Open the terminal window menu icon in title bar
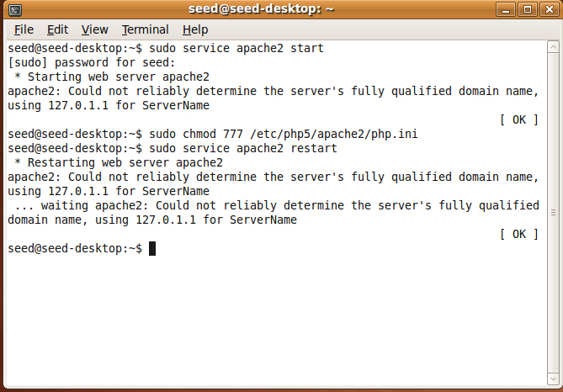The height and width of the screenshot is (392, 563). [14, 10]
